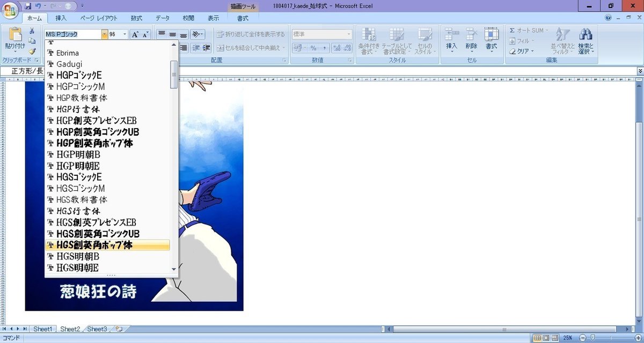
Task: Select the highlighted HGS創英角ポップ体 font
Action: 107,245
